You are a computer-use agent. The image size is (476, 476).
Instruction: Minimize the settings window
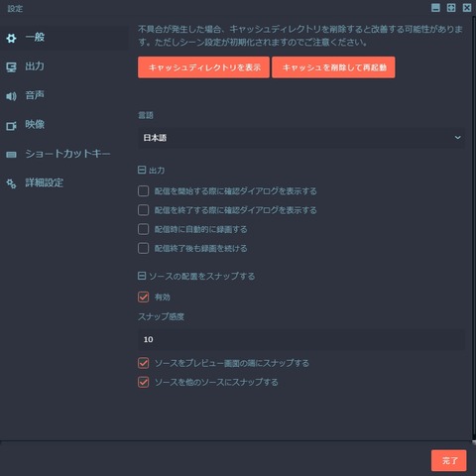coord(435,8)
